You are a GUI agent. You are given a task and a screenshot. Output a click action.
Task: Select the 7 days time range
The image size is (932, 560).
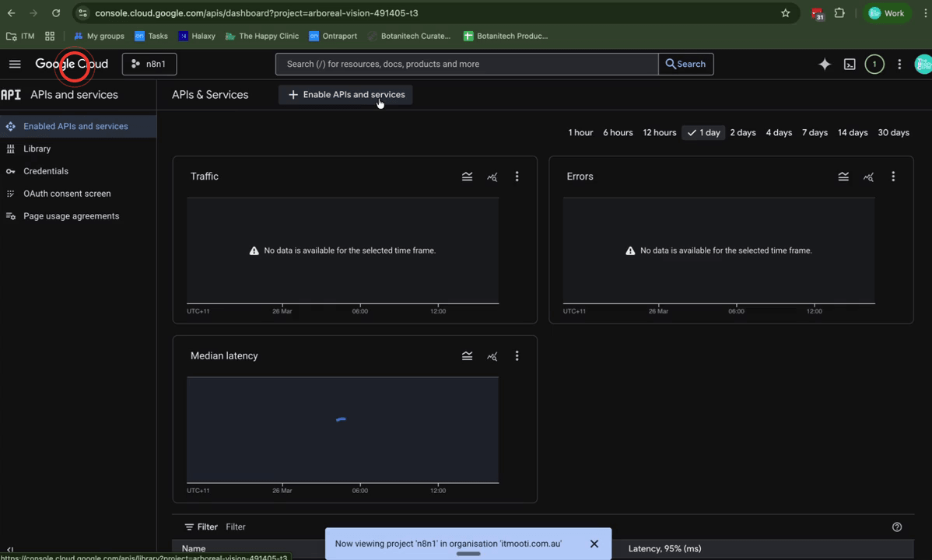pos(815,132)
